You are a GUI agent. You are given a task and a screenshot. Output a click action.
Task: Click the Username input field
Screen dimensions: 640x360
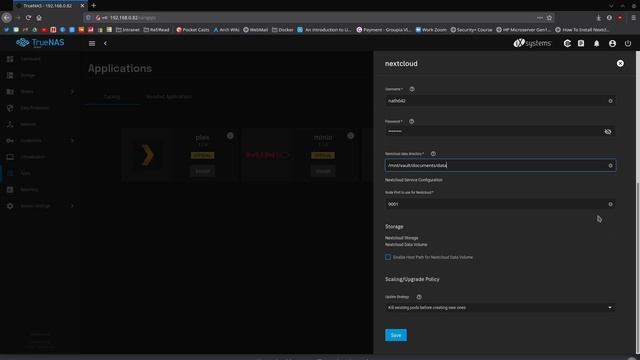(500, 101)
